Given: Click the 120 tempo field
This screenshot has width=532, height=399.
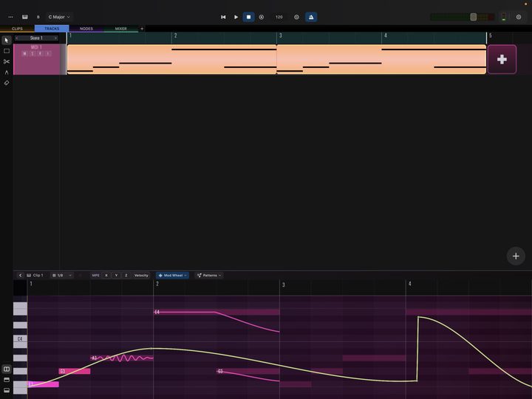Looking at the screenshot, I should 279,17.
